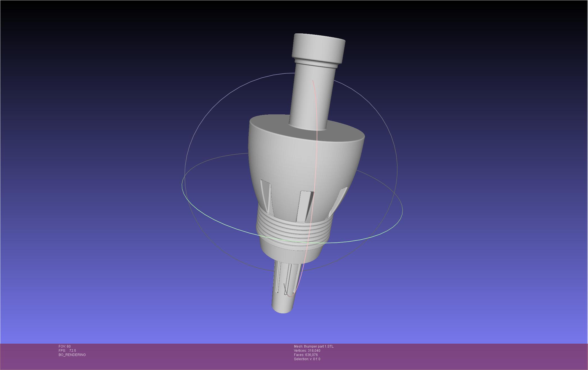Click the right rectangular slot on the cone
588x370 pixels.
click(x=338, y=202)
